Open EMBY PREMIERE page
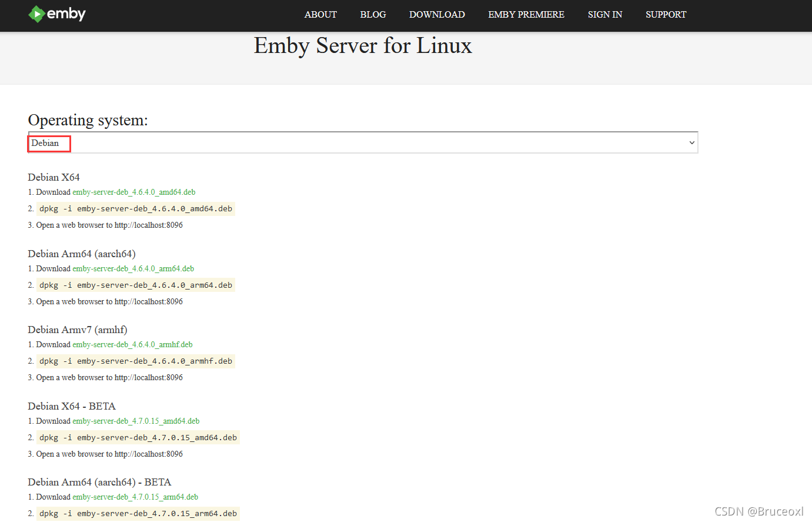Viewport: 812px width, 522px height. coord(526,15)
